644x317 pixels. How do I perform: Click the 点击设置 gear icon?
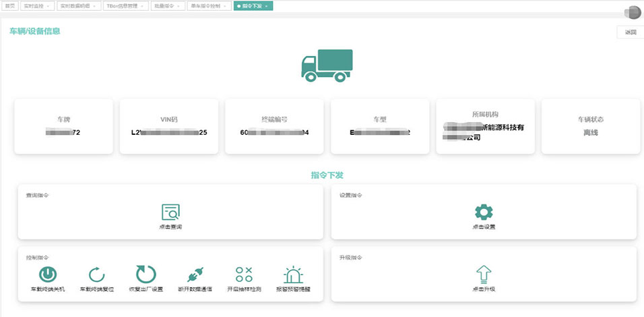[x=484, y=212]
